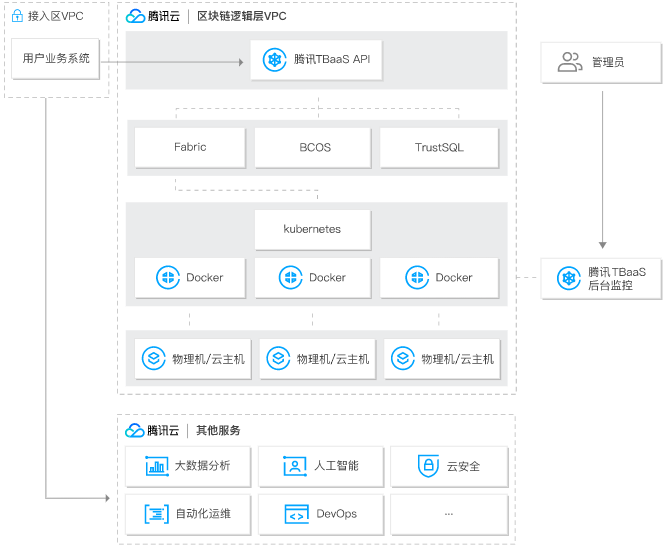Click the middle 物理机/云主机 label

(333, 359)
